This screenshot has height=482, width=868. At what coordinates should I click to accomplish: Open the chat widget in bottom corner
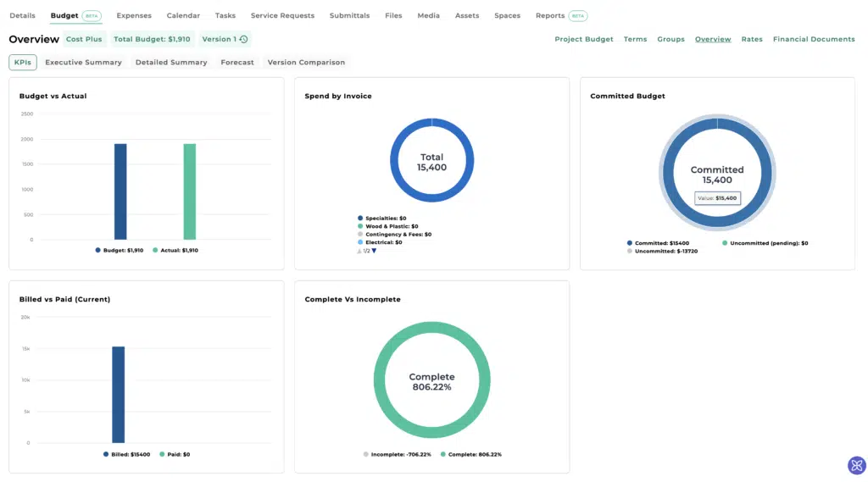click(856, 465)
